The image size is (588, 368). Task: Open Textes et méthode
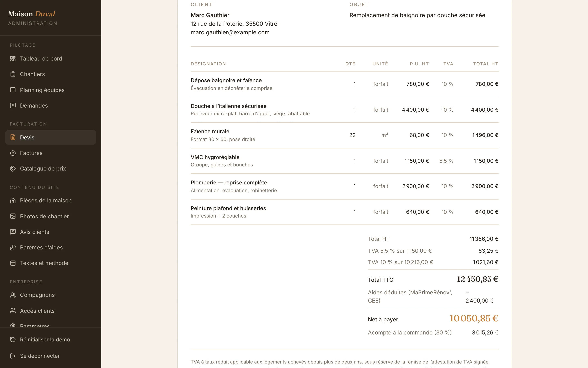click(51, 263)
